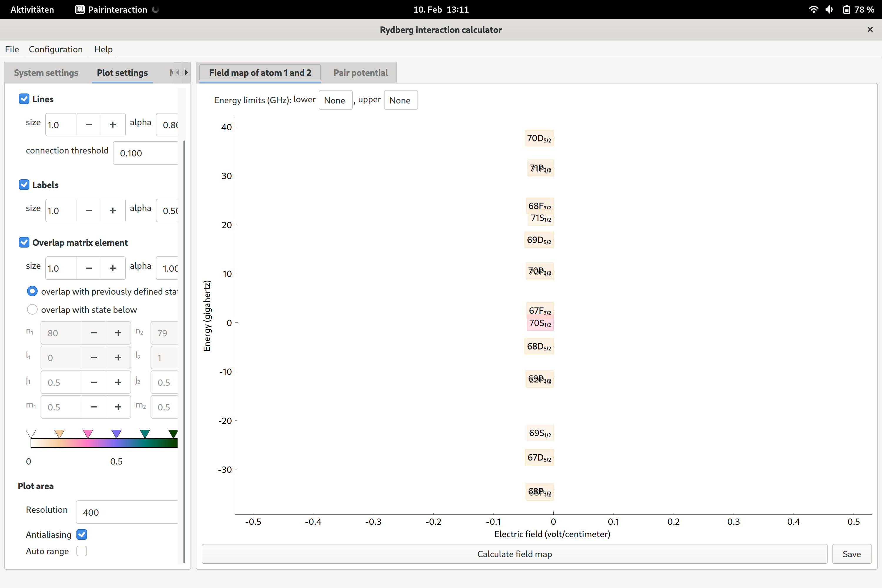Click the volume icon in the system tray

pos(829,9)
